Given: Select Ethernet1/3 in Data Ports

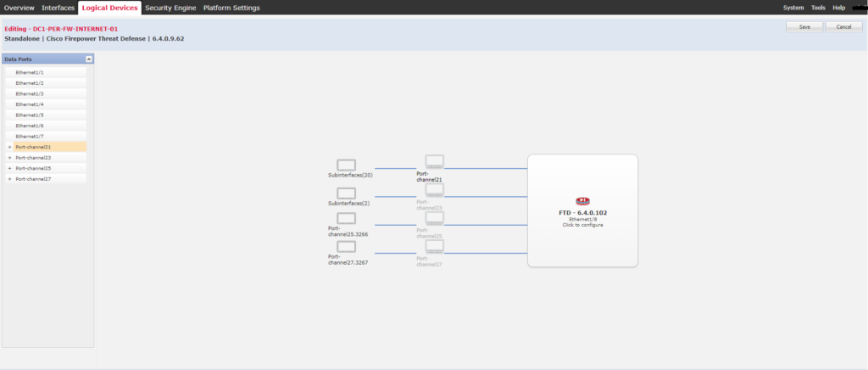Looking at the screenshot, I should [46, 93].
